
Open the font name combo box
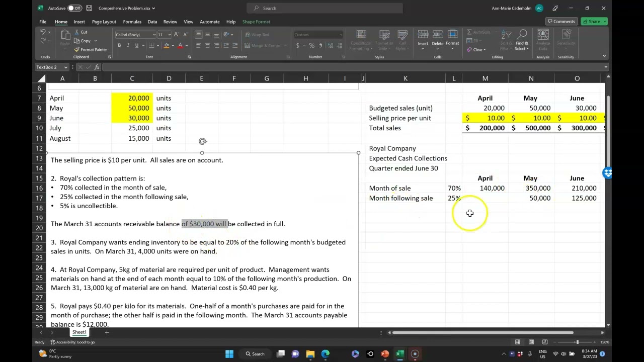coord(135,35)
